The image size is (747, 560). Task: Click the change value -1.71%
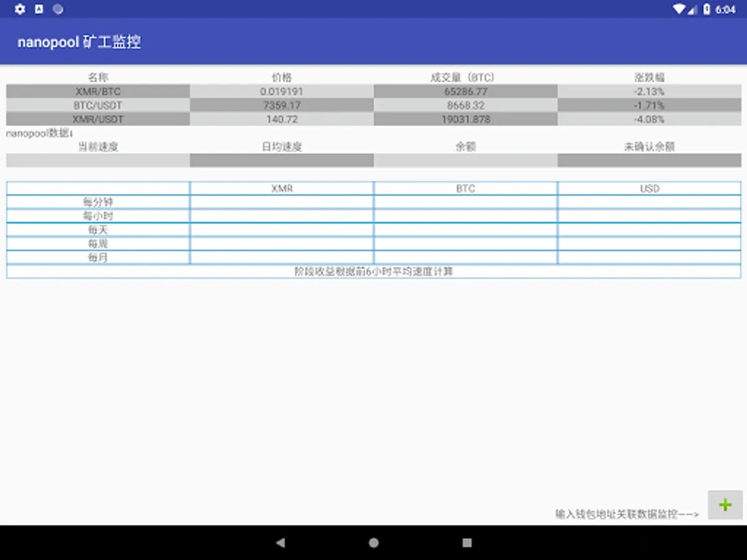coord(649,105)
